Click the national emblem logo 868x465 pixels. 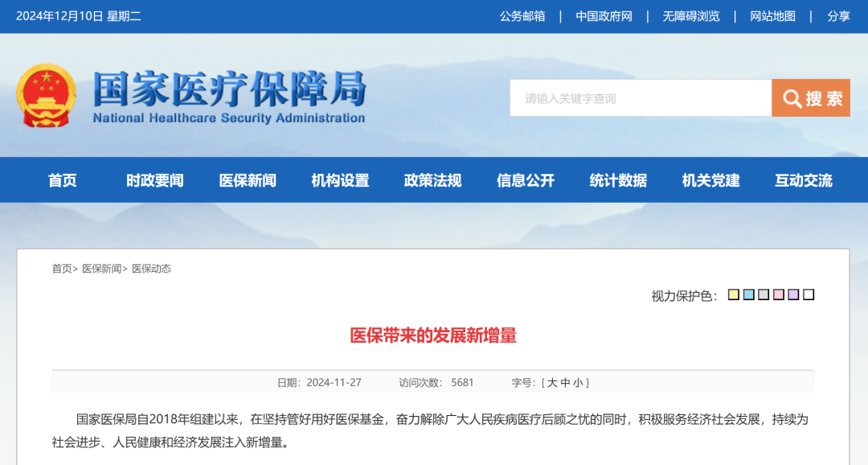pyautogui.click(x=45, y=96)
